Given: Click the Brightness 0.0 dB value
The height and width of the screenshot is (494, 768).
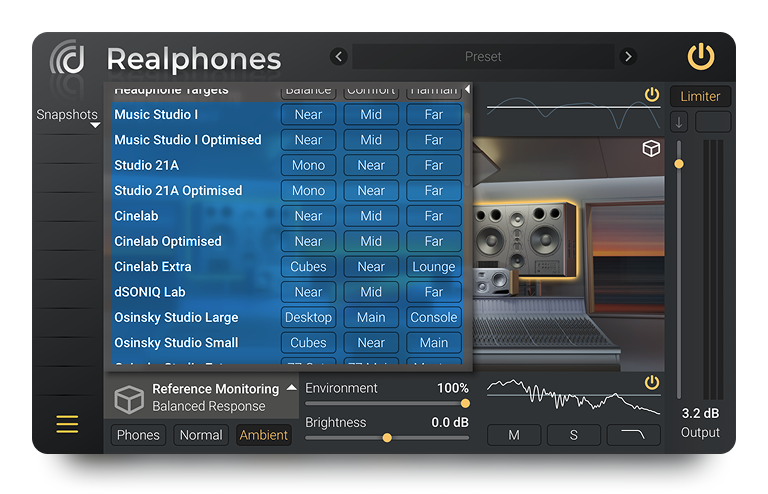Looking at the screenshot, I should [x=450, y=423].
